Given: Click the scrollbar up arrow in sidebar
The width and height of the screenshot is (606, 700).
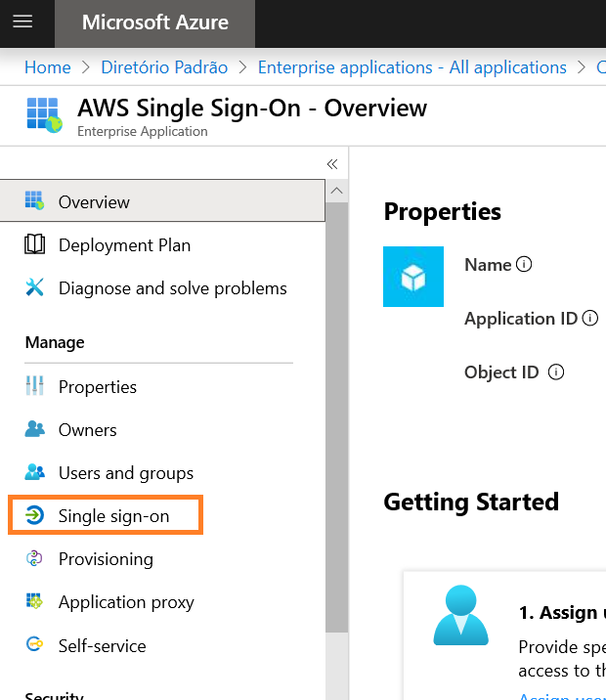Looking at the screenshot, I should [x=336, y=191].
